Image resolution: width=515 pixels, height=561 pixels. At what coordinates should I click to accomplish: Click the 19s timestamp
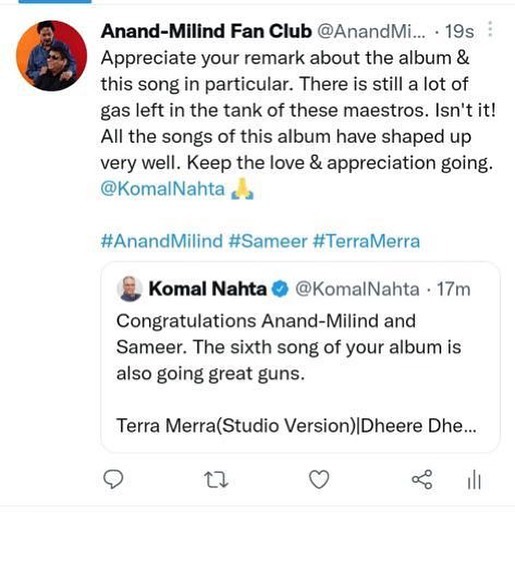click(x=459, y=31)
